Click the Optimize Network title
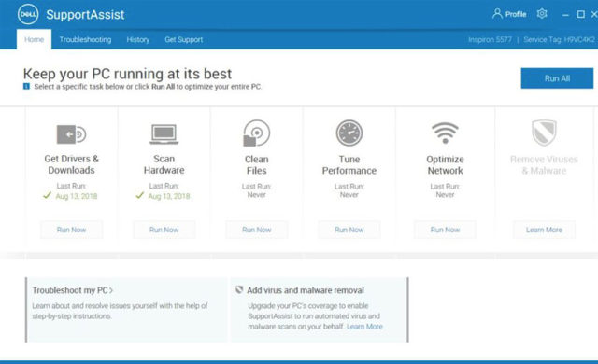 click(445, 165)
